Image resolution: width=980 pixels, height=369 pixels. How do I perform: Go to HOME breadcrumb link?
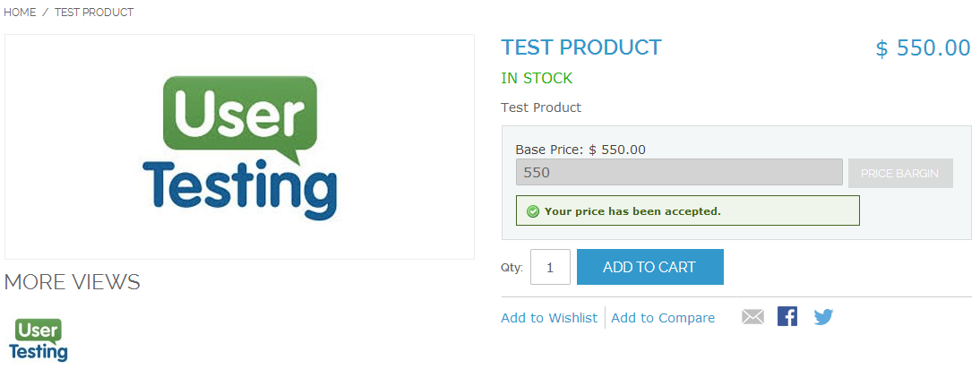(x=21, y=13)
